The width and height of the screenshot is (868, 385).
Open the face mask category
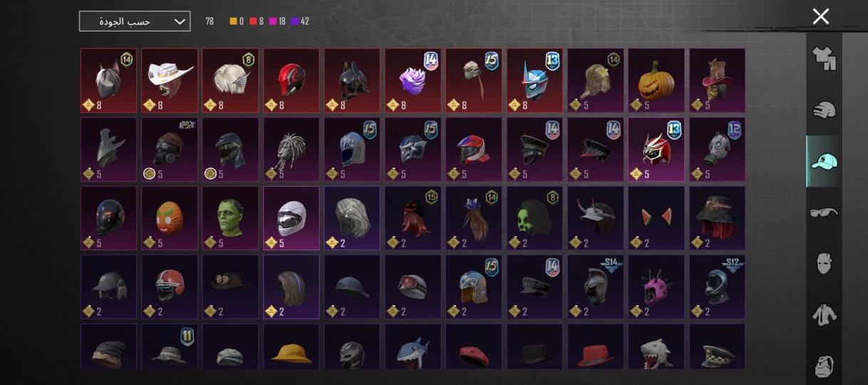tap(824, 263)
